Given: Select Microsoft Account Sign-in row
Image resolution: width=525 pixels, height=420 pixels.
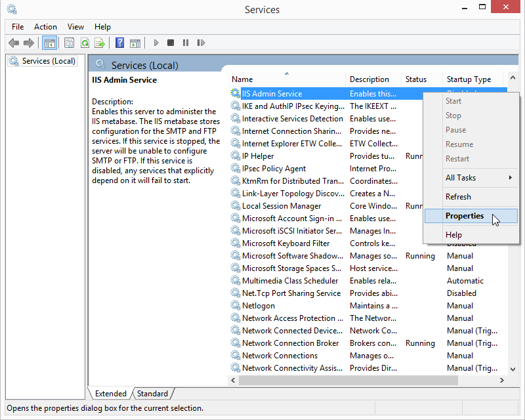Looking at the screenshot, I should (326, 219).
